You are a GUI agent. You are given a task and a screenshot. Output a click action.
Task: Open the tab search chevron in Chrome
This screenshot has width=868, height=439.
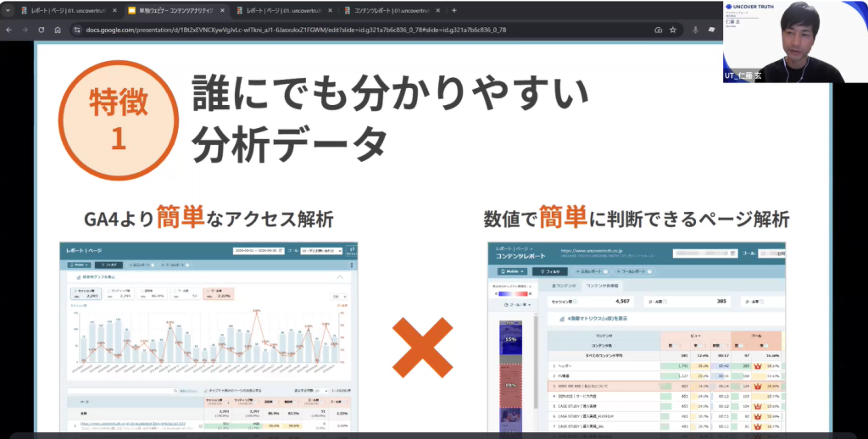click(8, 10)
